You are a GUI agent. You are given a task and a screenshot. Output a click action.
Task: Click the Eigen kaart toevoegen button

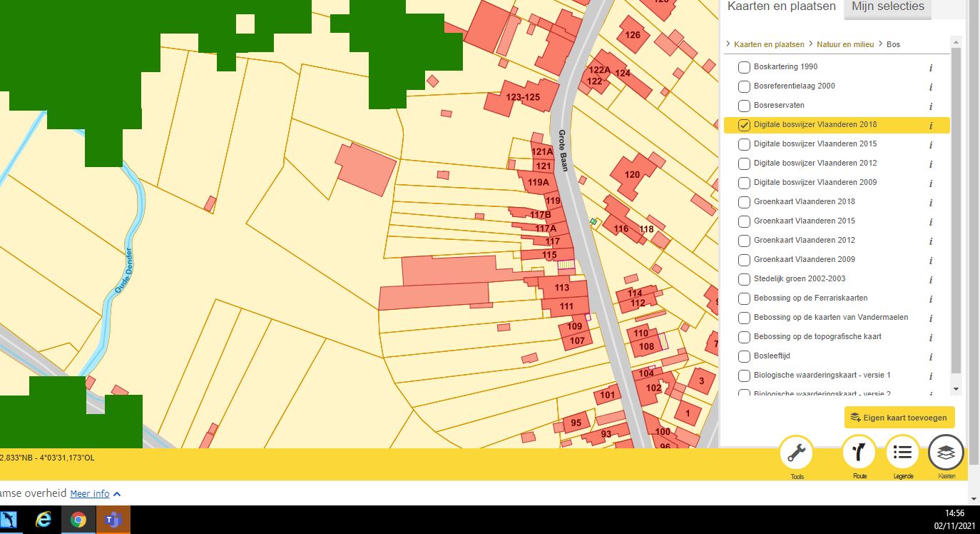tap(899, 418)
